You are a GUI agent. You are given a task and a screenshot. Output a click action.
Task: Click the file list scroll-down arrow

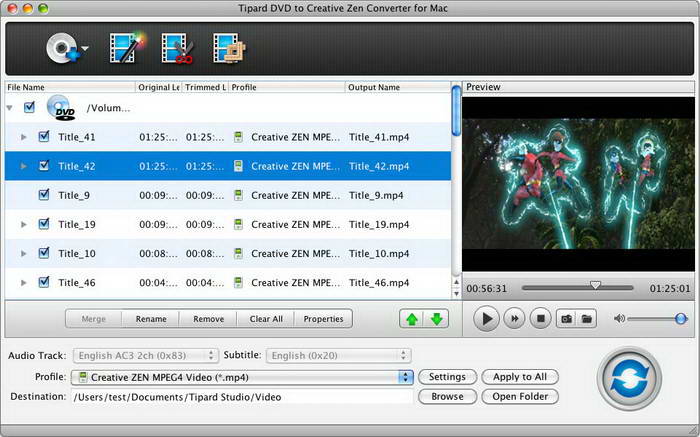[456, 294]
